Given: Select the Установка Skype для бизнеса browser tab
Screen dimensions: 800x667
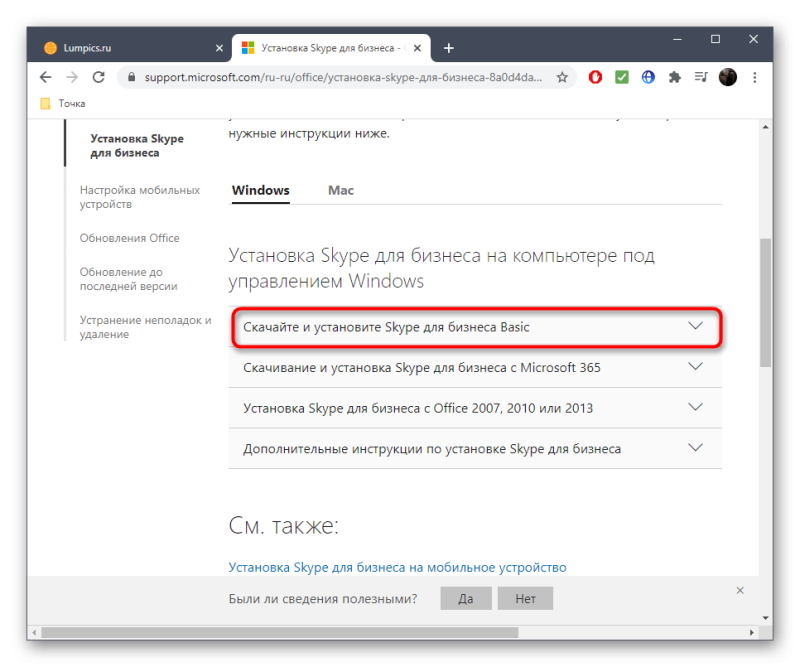Looking at the screenshot, I should coord(332,48).
